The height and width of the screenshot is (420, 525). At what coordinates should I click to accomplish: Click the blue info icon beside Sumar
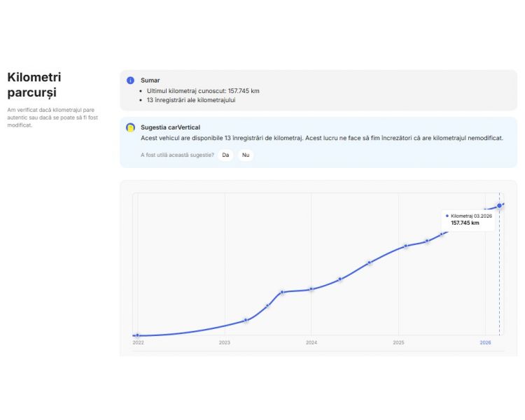130,80
